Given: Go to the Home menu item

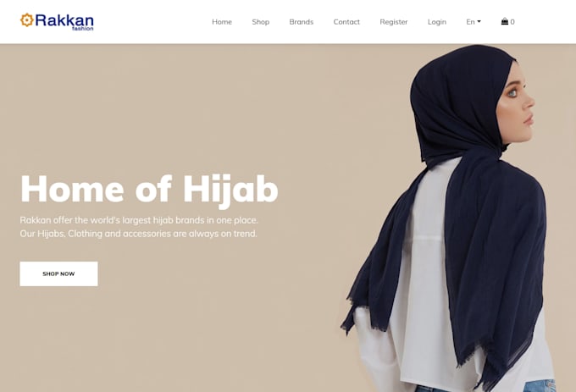Looking at the screenshot, I should pos(222,22).
